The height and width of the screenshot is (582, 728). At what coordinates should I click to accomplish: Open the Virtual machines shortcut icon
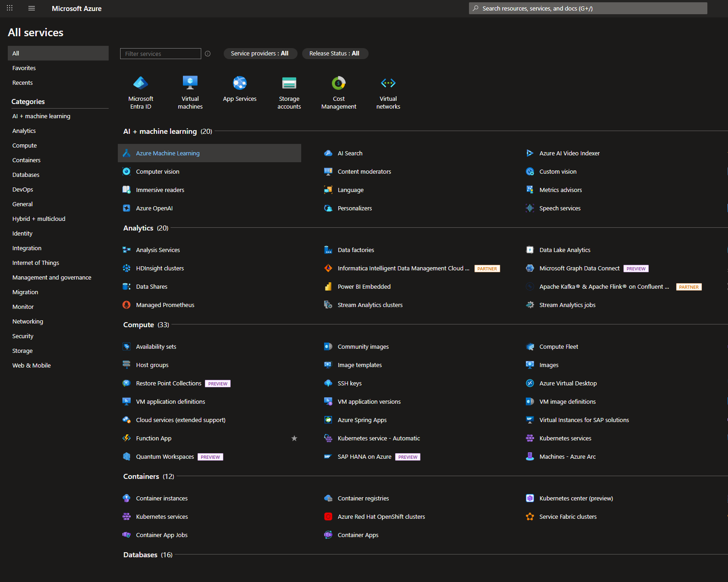[x=190, y=83]
